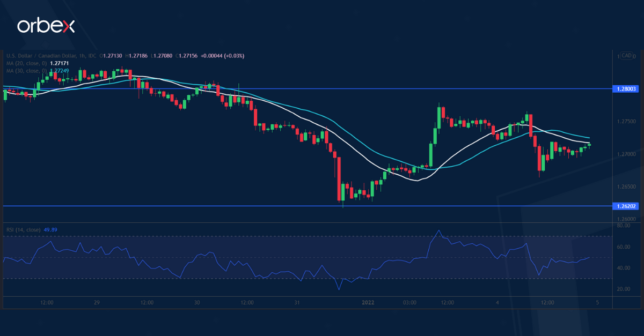Click the 31 date label on time axis
Screen dimensions: 644x336
tap(297, 303)
